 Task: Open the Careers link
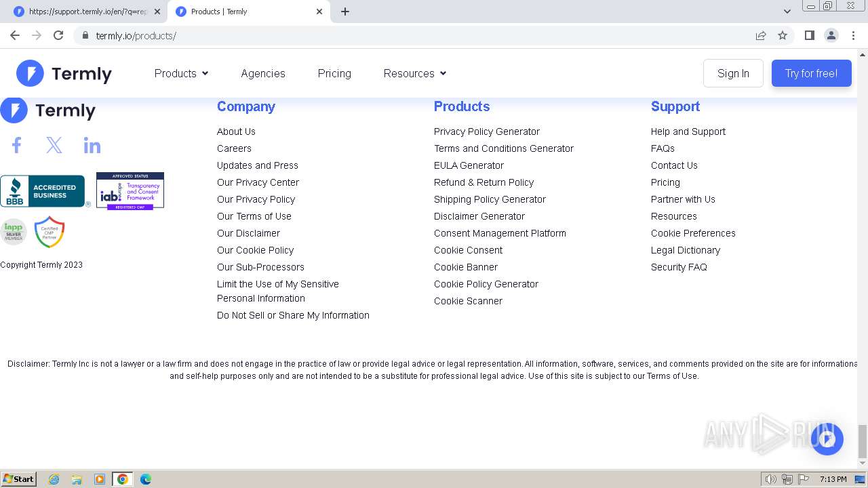click(x=234, y=148)
